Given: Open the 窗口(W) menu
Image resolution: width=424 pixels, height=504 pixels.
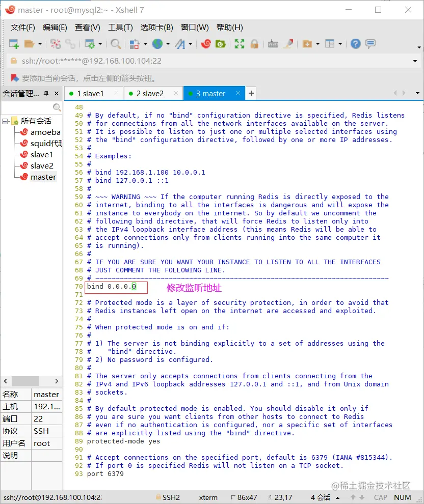Looking at the screenshot, I should click(195, 27).
